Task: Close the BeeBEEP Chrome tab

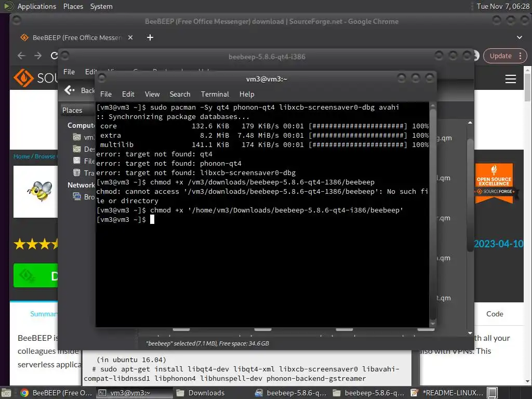Action: click(x=130, y=37)
